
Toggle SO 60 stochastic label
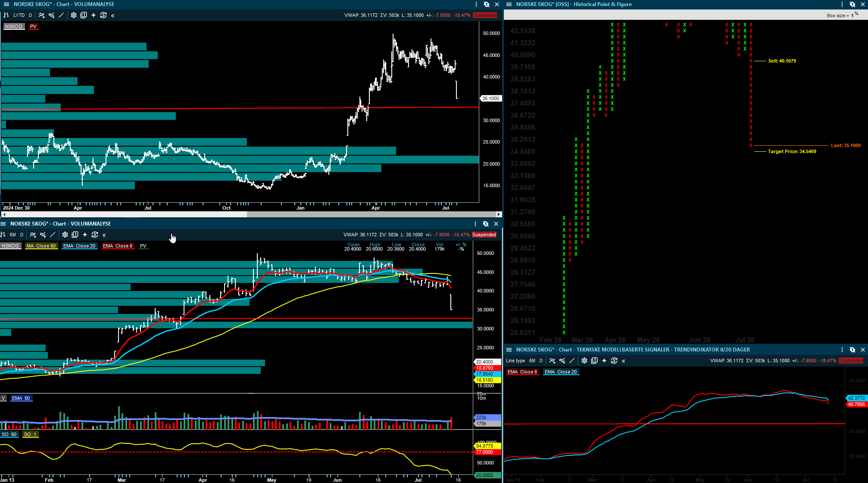point(9,434)
